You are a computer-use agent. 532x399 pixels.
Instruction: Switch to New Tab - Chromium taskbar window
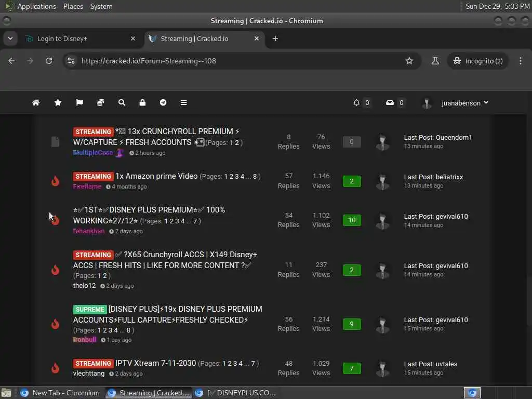pyautogui.click(x=60, y=393)
